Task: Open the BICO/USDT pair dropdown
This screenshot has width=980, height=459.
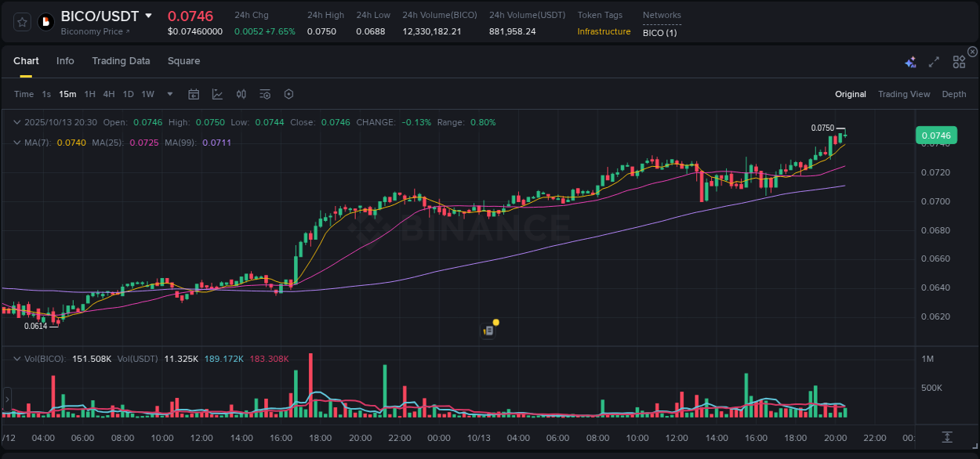Action: click(148, 16)
